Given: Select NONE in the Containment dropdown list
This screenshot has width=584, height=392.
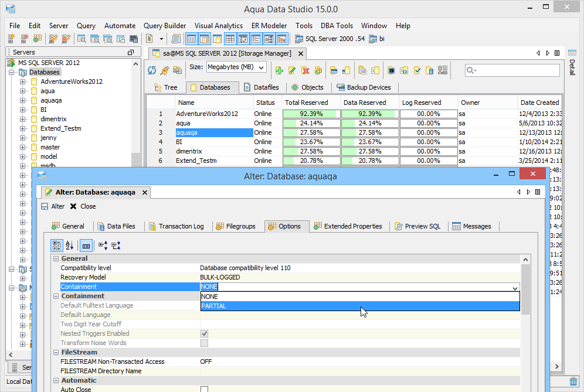Looking at the screenshot, I should (360, 296).
